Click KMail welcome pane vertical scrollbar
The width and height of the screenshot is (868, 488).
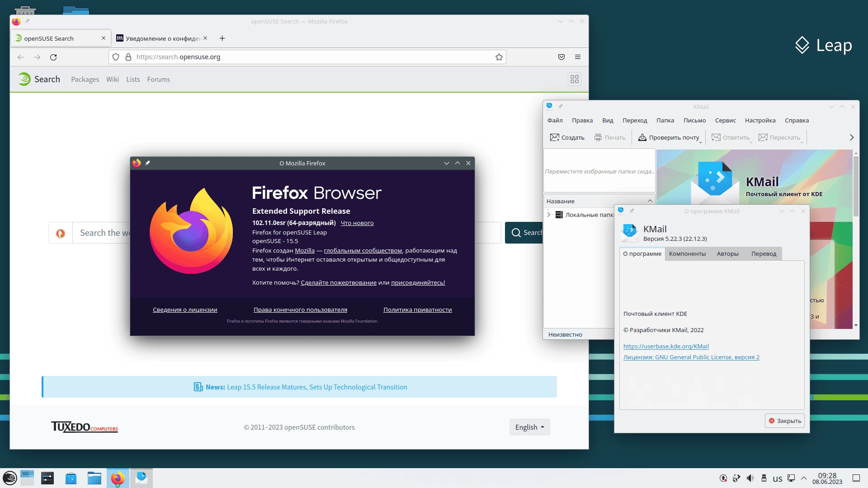856,239
